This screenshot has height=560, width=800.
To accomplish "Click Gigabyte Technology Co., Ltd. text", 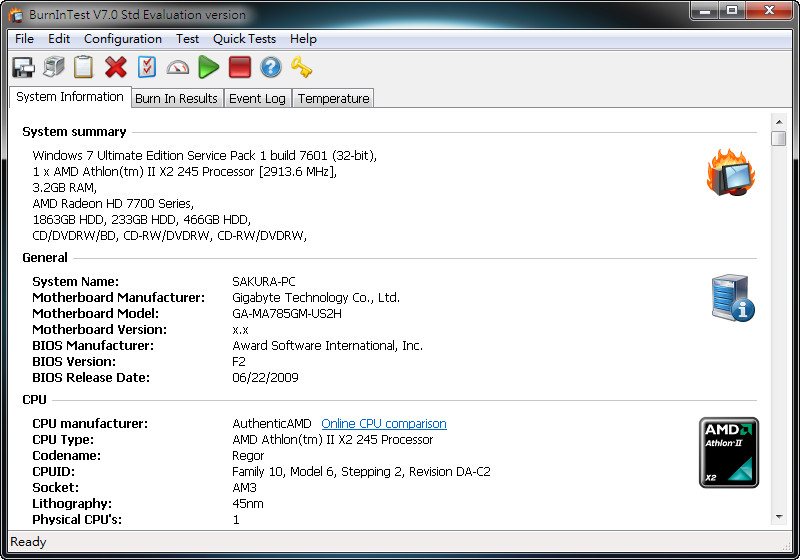I will [x=316, y=298].
